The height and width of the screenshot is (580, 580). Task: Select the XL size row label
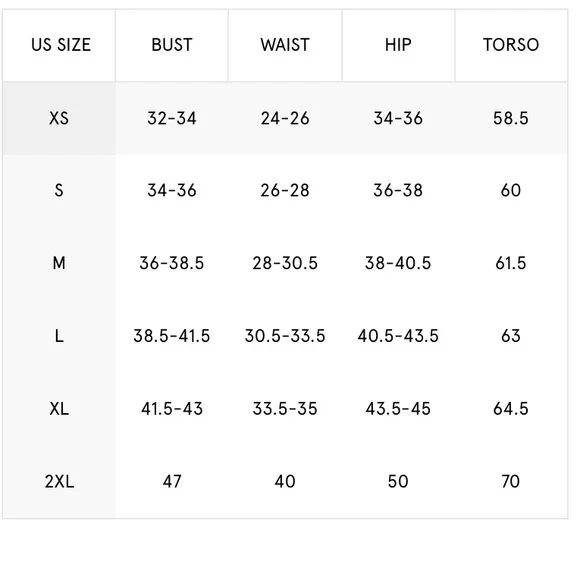[59, 409]
